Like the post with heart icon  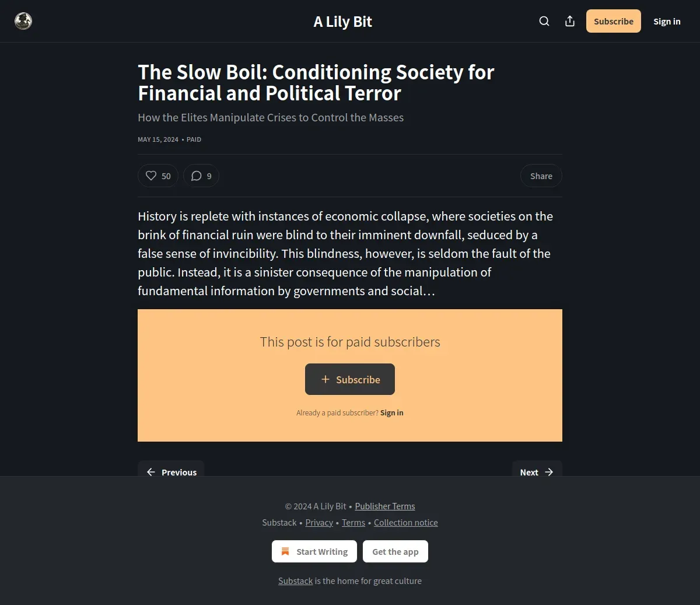click(151, 176)
